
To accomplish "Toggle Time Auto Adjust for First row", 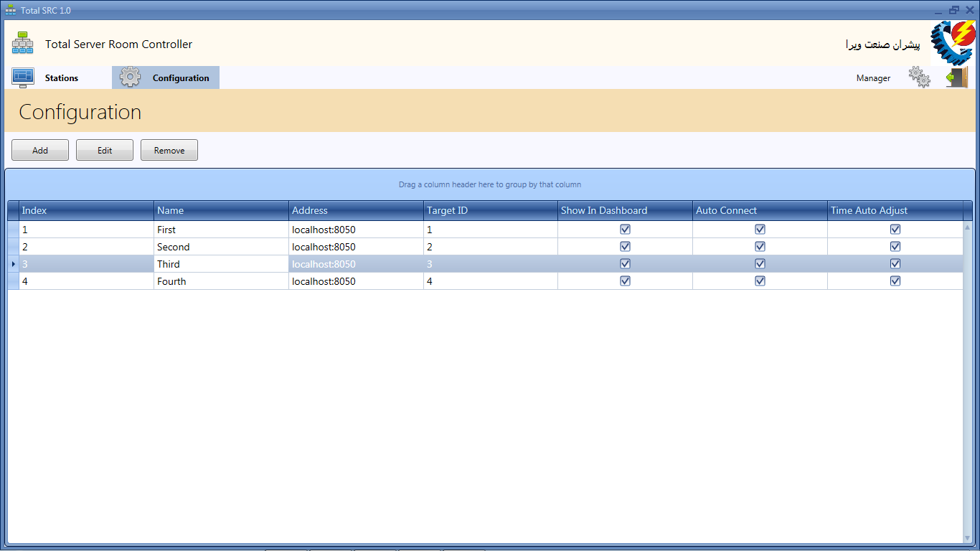I will (x=895, y=230).
